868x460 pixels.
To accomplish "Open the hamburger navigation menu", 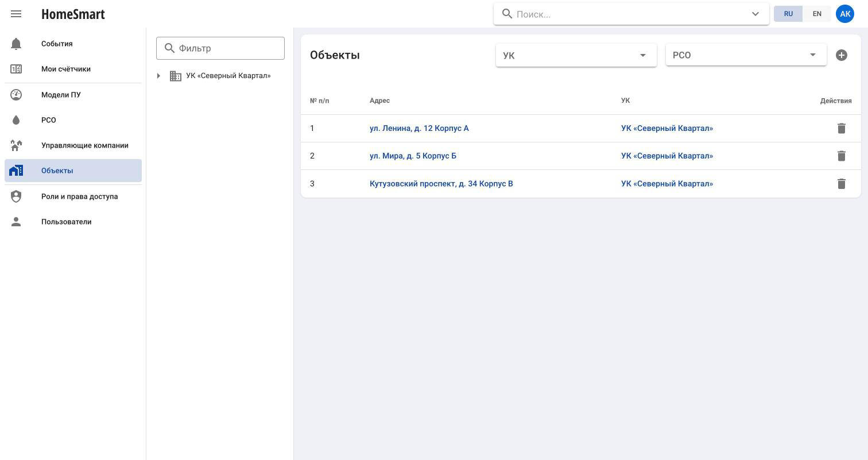I will click(x=16, y=14).
